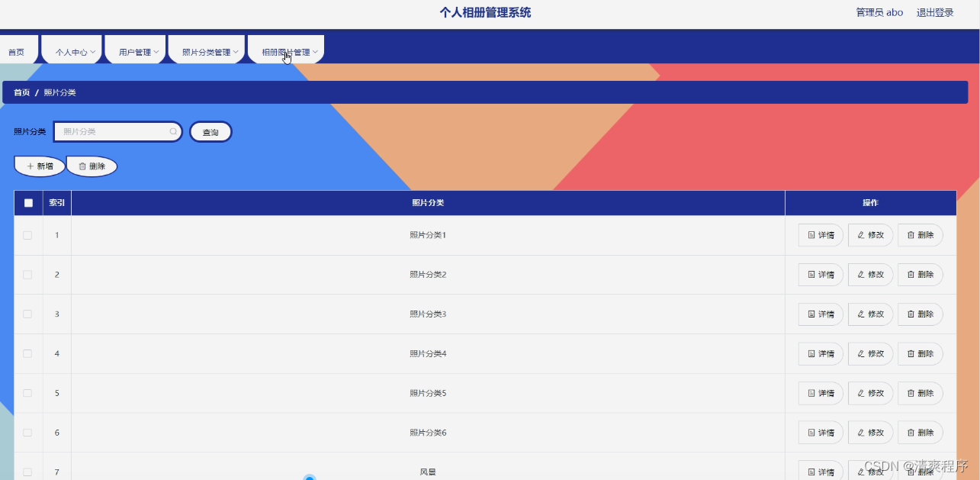Click 删除 for row 照片分类3

(920, 314)
